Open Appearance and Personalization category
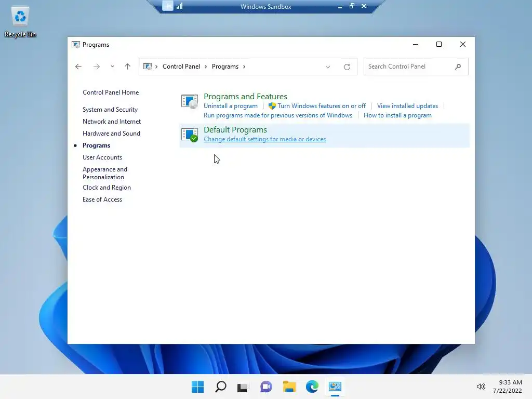Viewport: 532px width, 399px height. [105, 173]
